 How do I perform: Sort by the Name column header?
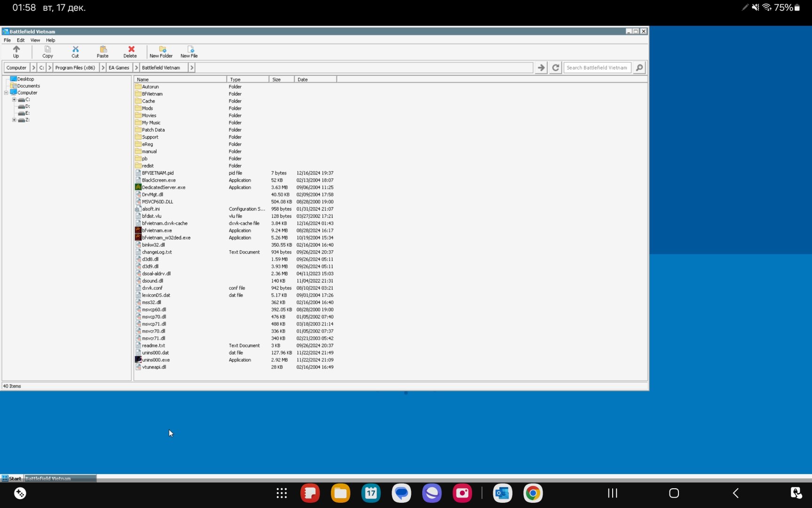180,79
